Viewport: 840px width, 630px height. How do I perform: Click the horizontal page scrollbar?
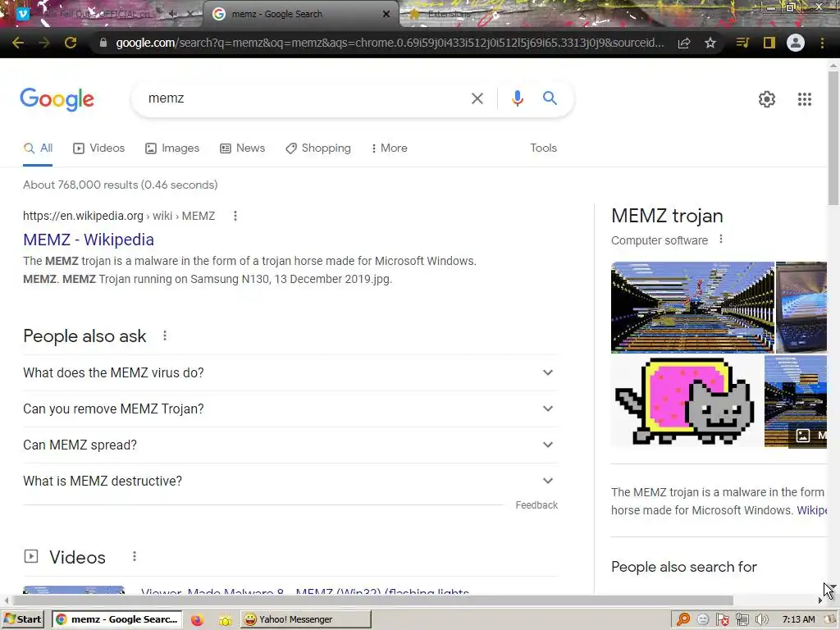[372, 600]
